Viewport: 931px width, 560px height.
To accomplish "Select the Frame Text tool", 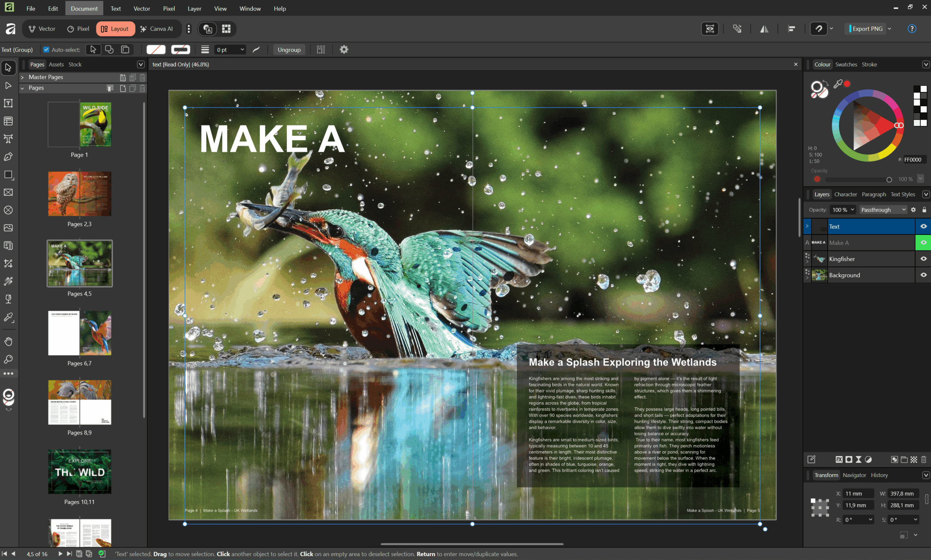I will click(8, 103).
